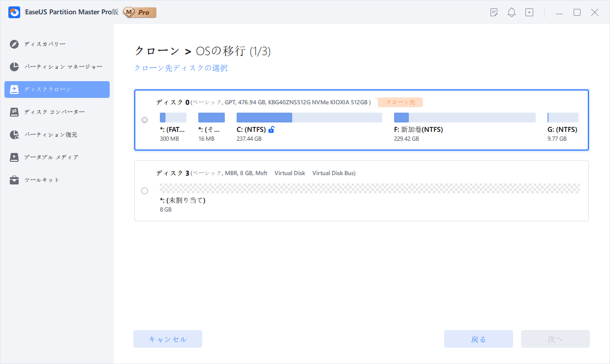Click the notification bell icon
The image size is (610, 364).
coord(511,12)
